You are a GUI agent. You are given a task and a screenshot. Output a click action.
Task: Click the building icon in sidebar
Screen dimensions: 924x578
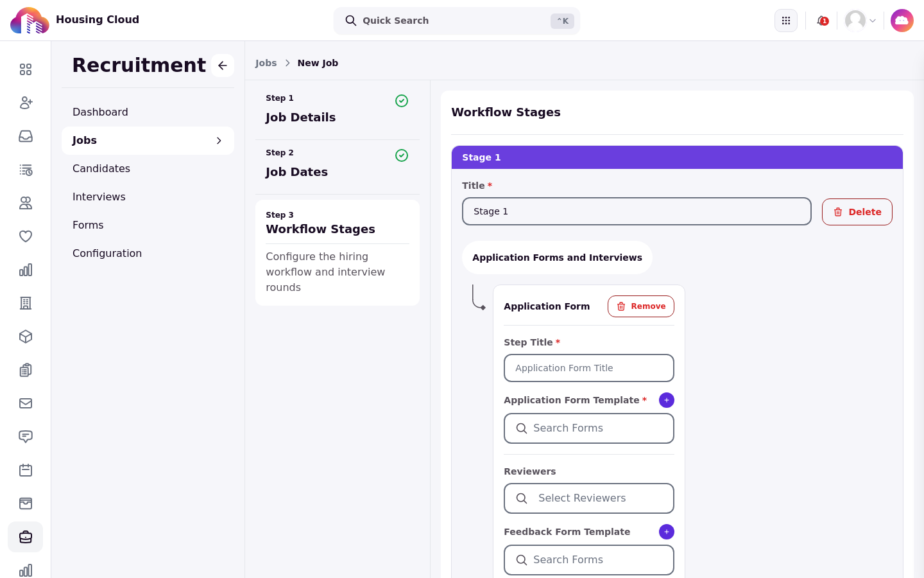coord(26,303)
